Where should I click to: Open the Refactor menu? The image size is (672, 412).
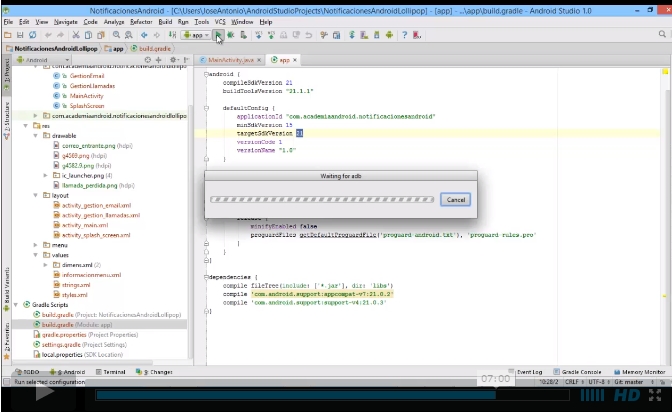pyautogui.click(x=141, y=22)
